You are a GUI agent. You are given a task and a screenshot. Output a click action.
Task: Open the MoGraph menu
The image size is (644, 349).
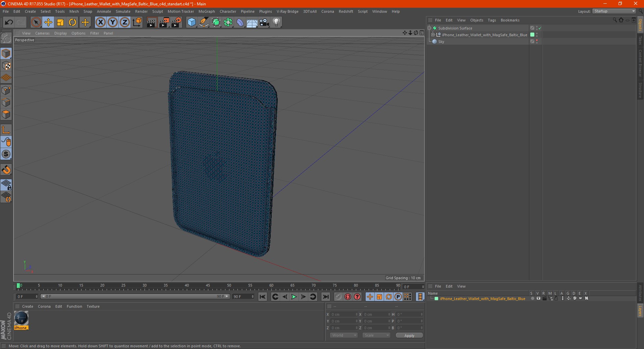point(207,11)
